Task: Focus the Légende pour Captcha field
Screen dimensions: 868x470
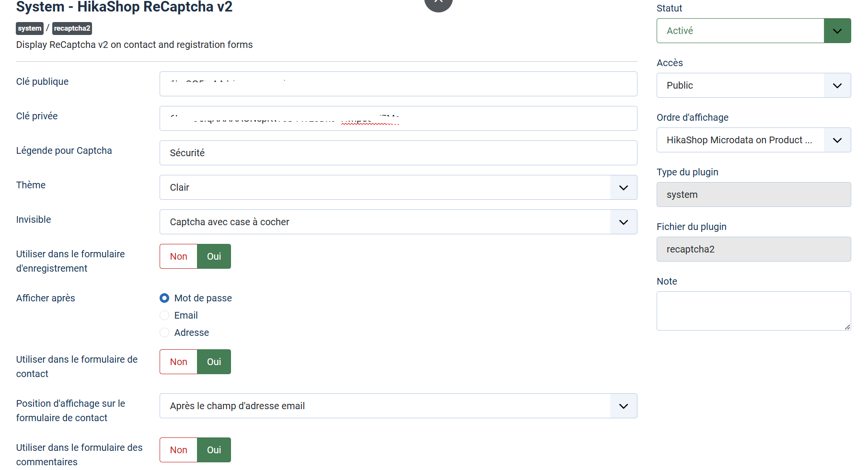Action: [x=398, y=153]
